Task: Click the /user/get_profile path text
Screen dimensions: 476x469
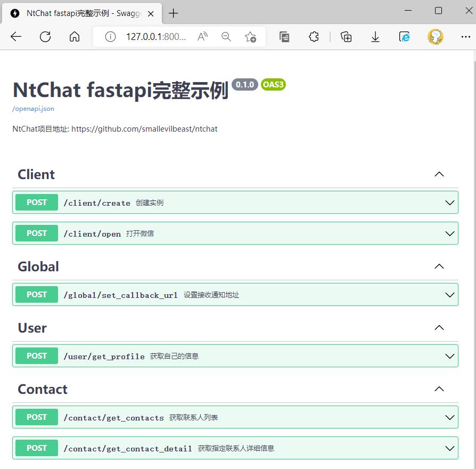Action: pyautogui.click(x=104, y=357)
